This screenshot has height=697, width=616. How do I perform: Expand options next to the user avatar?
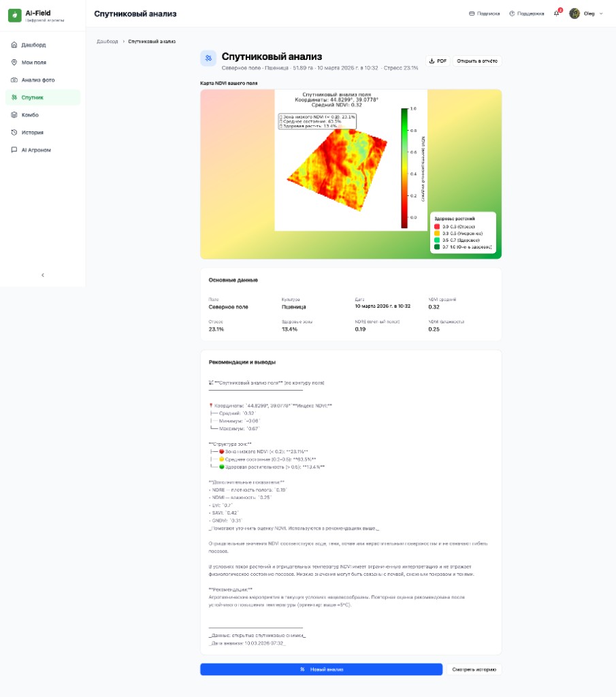coord(601,12)
